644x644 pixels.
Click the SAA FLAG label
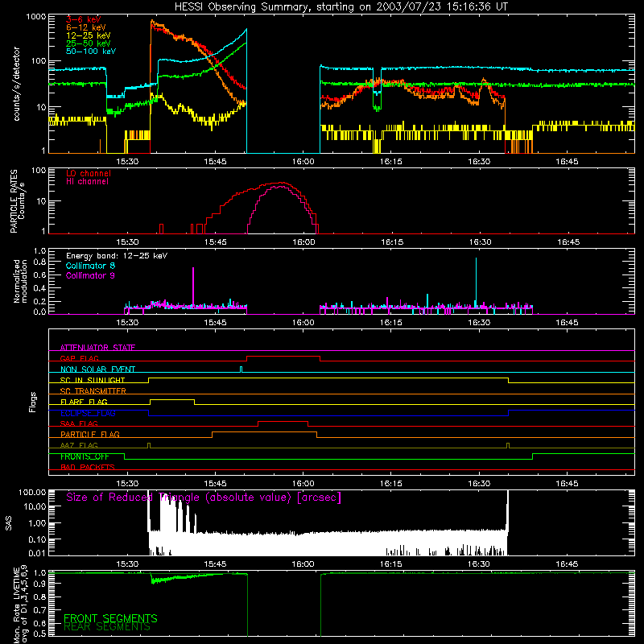79,423
